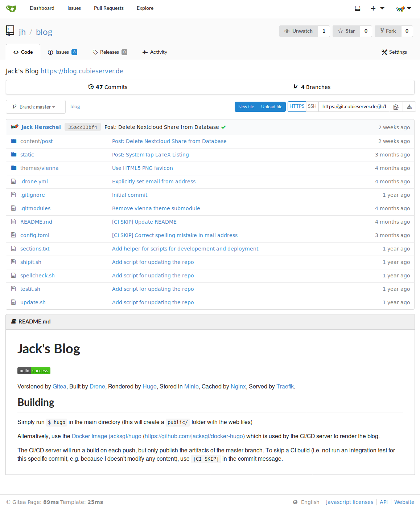Switch clone protocol to SSH
The width and height of the screenshot is (420, 509).
[312, 106]
